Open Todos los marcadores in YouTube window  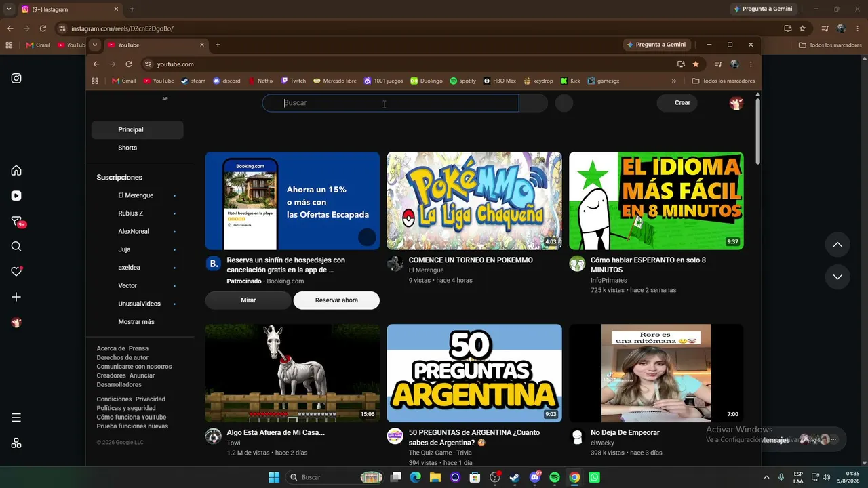[x=723, y=81]
